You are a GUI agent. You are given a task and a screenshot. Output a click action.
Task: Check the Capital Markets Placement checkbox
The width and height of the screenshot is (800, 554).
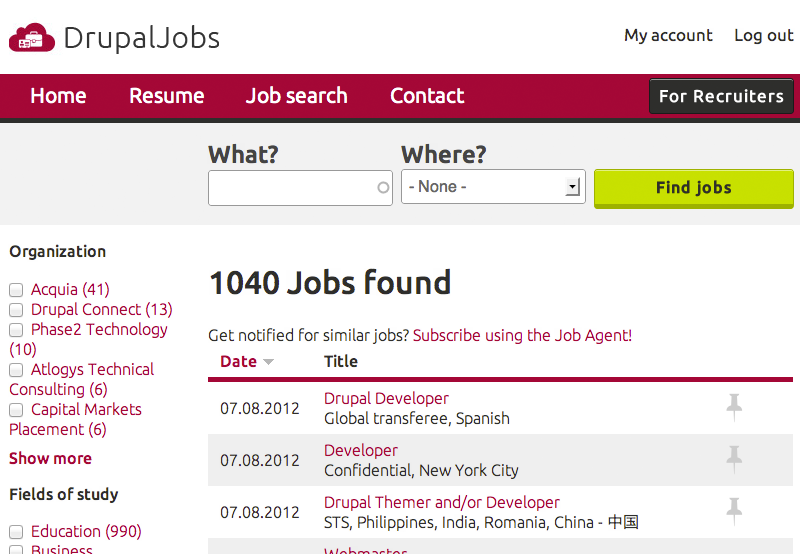tap(16, 410)
